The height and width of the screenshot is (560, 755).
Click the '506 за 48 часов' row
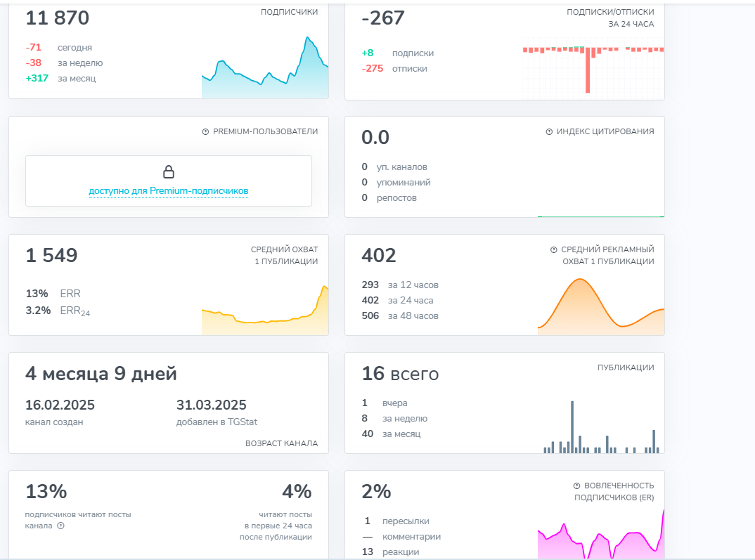tap(400, 315)
